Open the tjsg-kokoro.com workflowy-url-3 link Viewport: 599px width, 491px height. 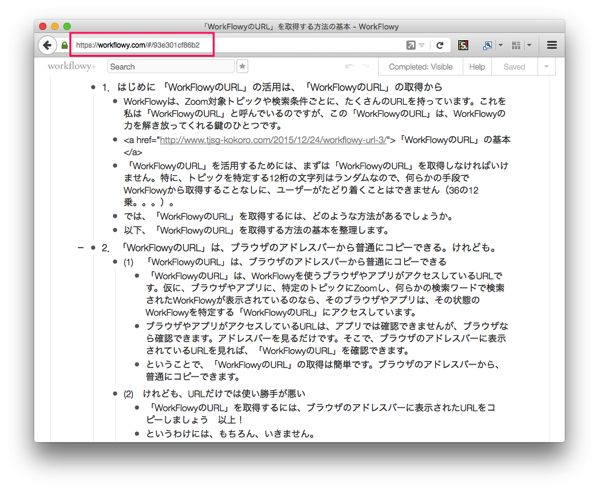pos(274,140)
